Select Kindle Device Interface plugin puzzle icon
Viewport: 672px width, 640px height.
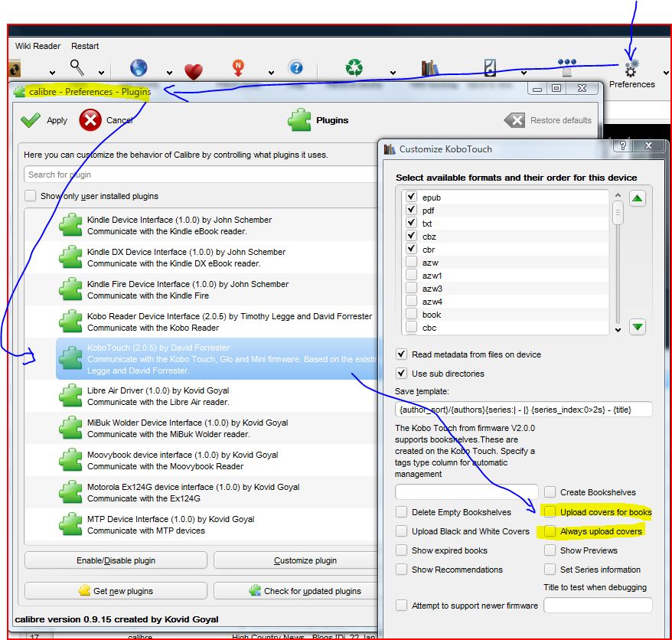[70, 224]
